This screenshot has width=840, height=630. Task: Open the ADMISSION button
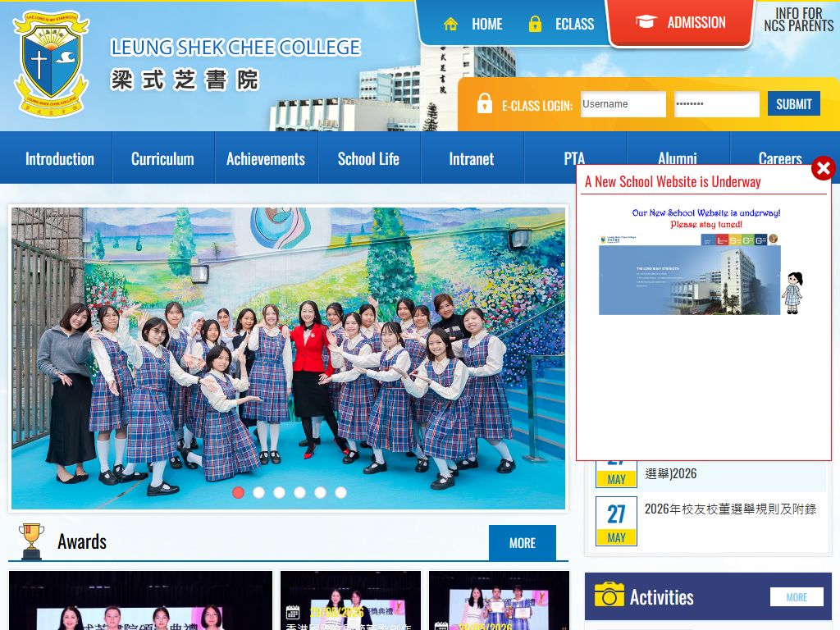(681, 23)
